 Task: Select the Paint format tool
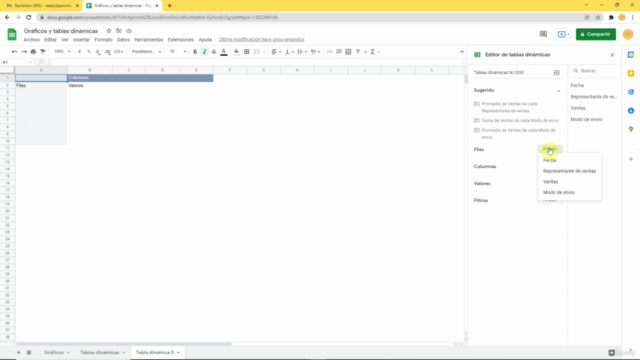43,52
